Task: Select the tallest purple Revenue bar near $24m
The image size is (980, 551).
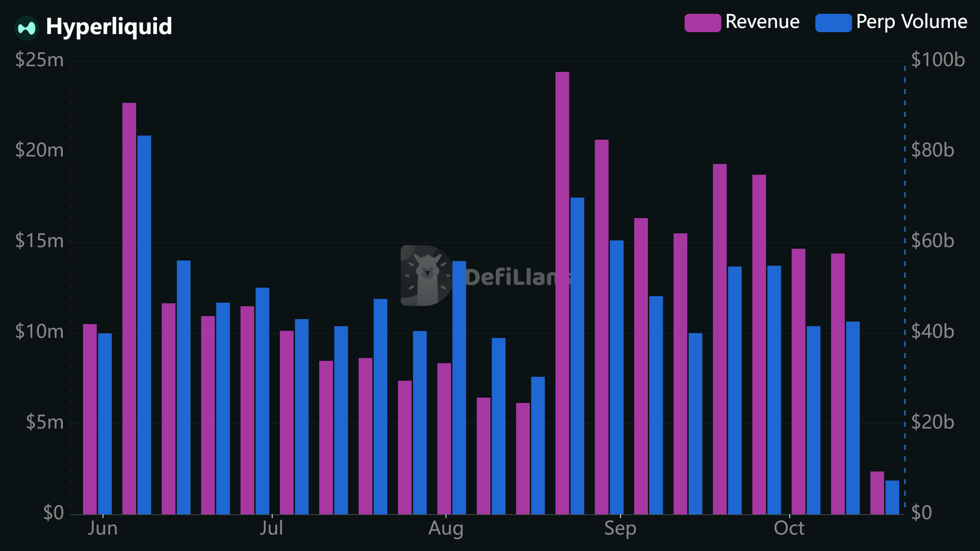Action: click(x=562, y=293)
